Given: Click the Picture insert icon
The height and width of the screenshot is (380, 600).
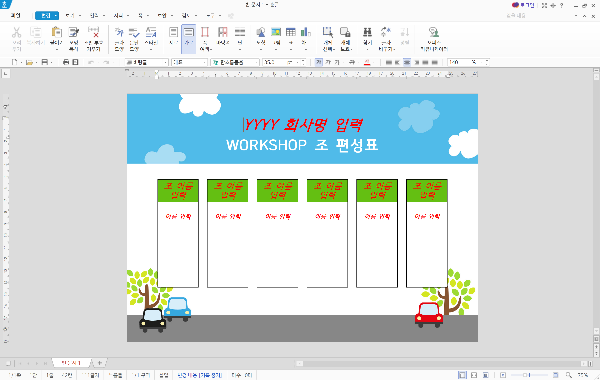Looking at the screenshot, I should click(x=276, y=33).
